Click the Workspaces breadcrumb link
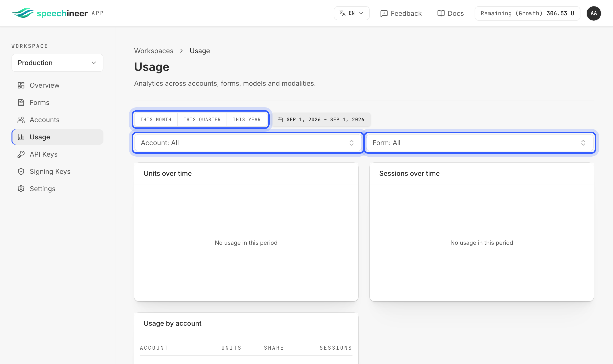The image size is (613, 364). (x=154, y=51)
